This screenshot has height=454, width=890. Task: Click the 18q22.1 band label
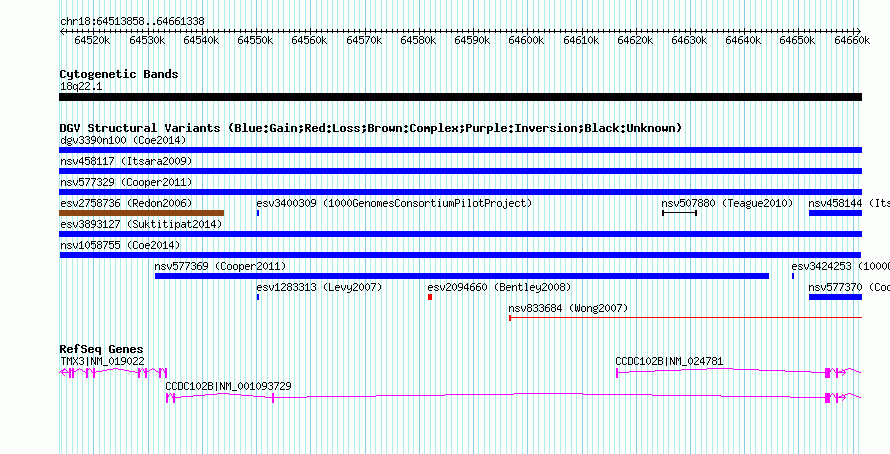pos(81,87)
